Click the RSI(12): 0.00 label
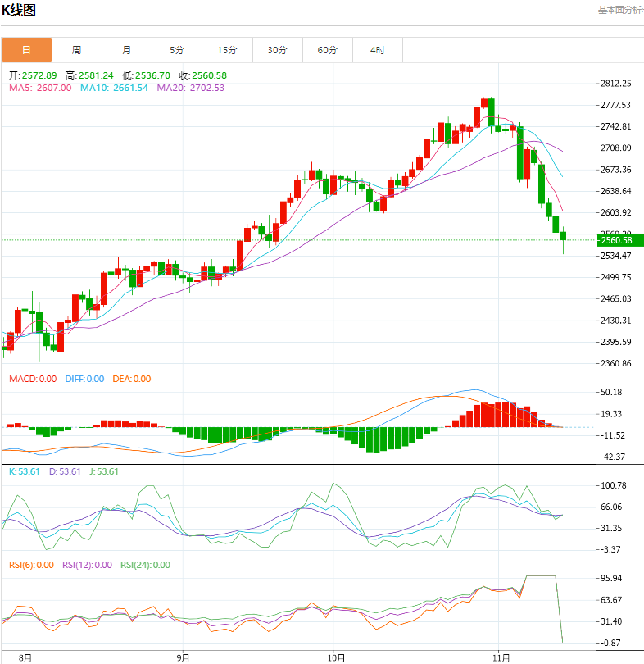The image size is (644, 664). (x=87, y=565)
